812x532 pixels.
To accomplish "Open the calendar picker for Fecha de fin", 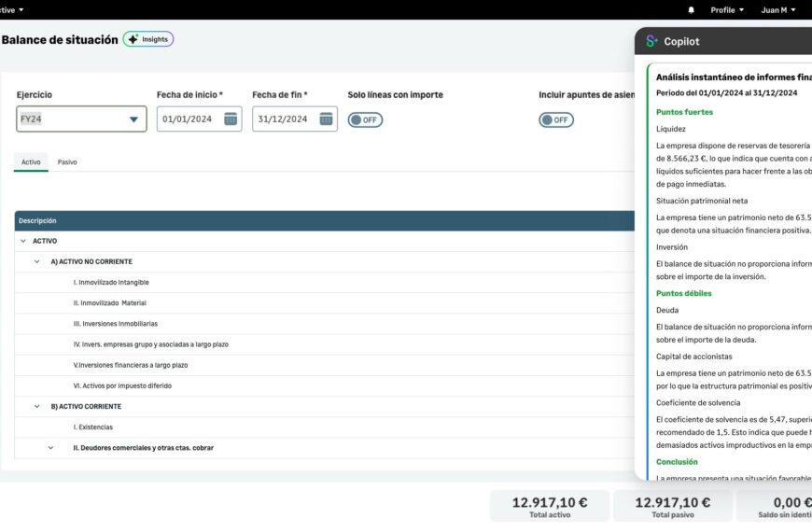I will coord(326,119).
